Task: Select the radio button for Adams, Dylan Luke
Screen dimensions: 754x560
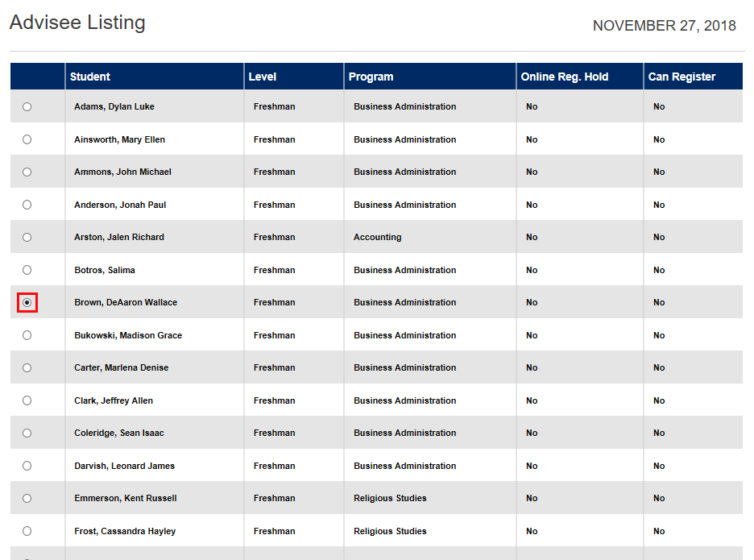Action: 27,106
